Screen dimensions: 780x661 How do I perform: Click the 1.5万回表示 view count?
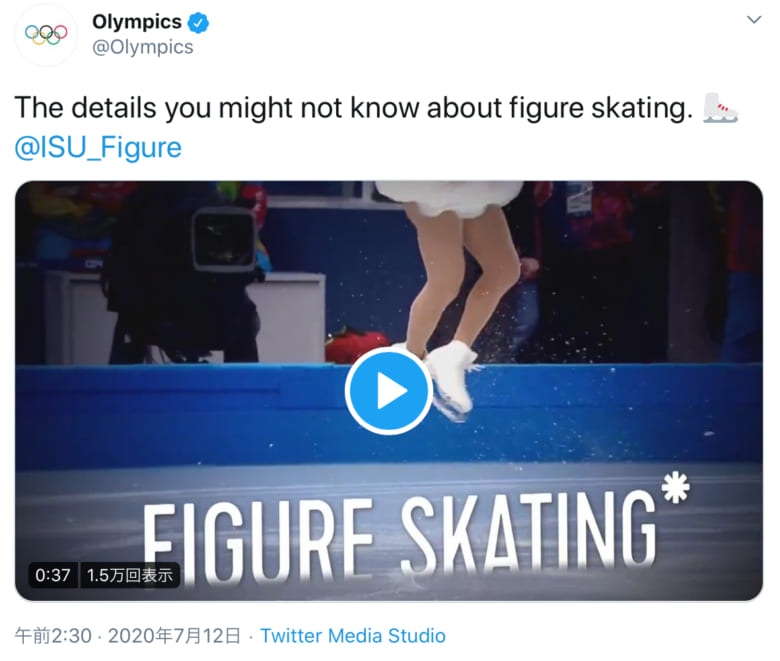[130, 575]
